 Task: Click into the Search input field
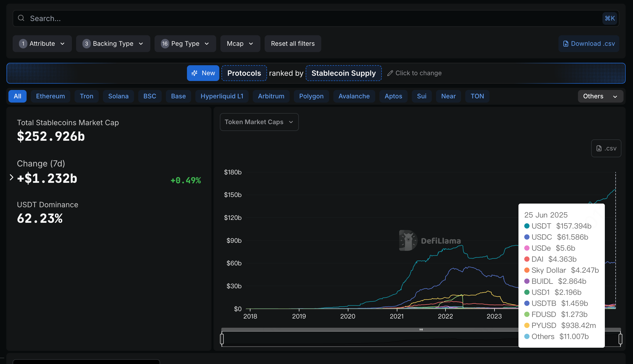pyautogui.click(x=316, y=18)
